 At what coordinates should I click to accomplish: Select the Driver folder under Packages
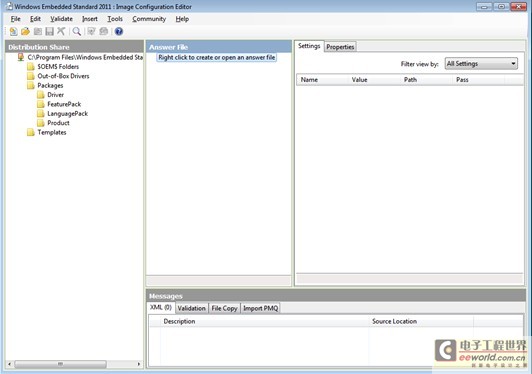(x=56, y=95)
